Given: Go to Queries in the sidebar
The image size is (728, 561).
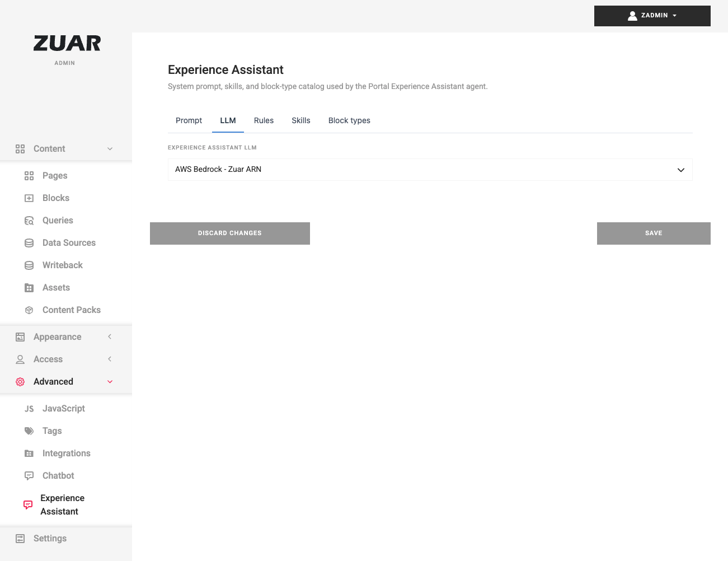Looking at the screenshot, I should point(58,221).
